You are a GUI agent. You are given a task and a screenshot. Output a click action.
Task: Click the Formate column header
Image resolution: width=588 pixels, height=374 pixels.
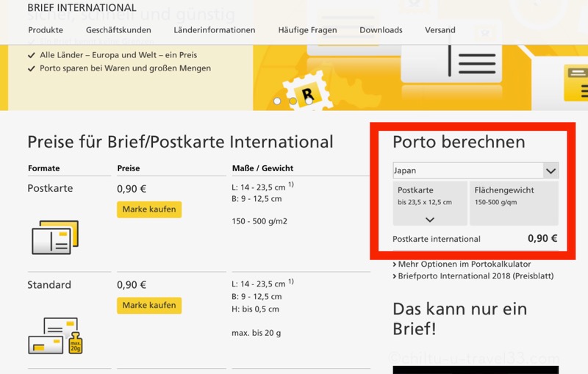click(x=44, y=168)
